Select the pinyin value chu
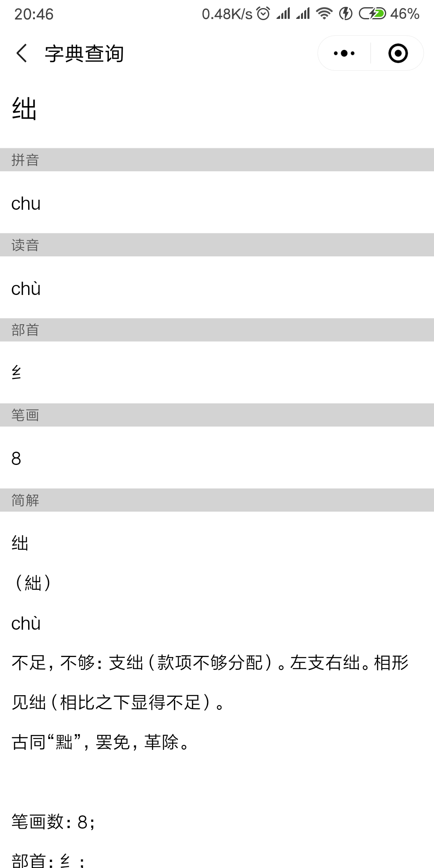Screen dimensions: 434x868 point(26,204)
